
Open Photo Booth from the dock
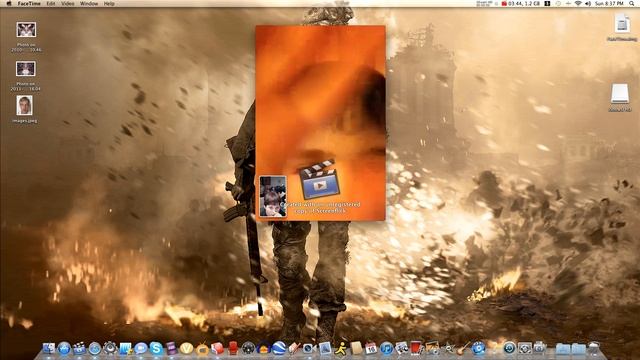click(x=416, y=348)
